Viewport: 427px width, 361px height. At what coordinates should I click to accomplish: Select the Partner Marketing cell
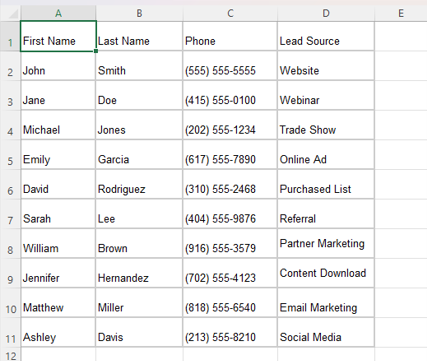[x=326, y=243]
